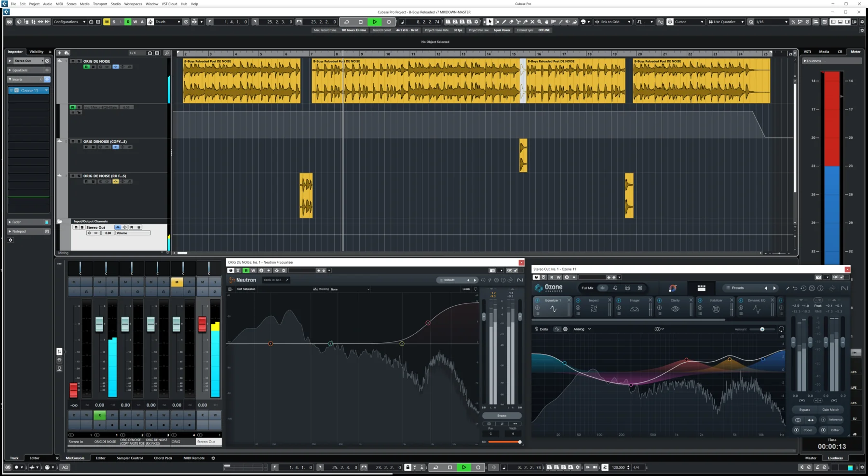Screen dimensions: 868x476
Task: Toggle global Mute M button in toolbar
Action: coord(107,22)
